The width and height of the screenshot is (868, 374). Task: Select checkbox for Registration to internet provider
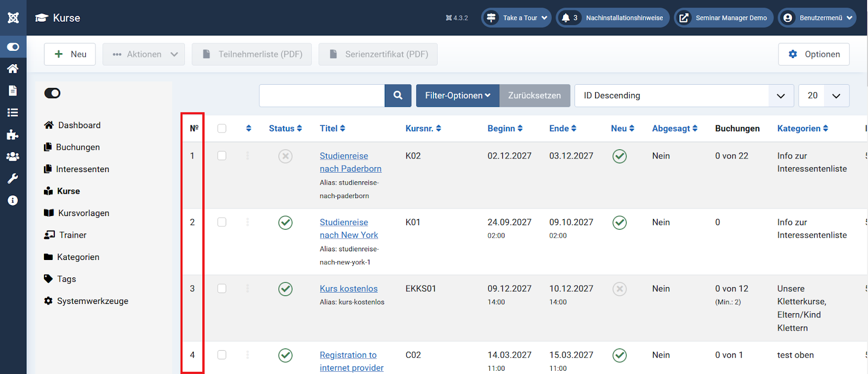(x=222, y=354)
